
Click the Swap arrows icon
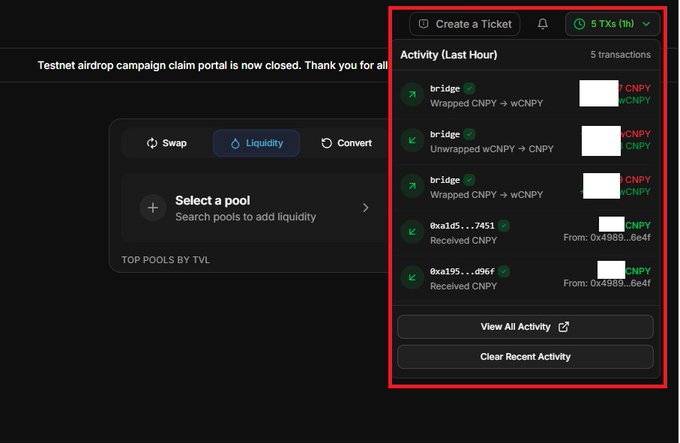[152, 143]
